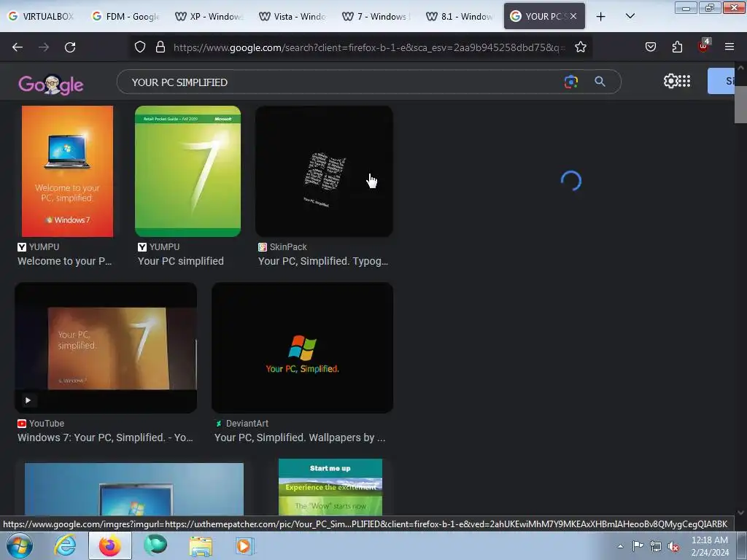The image size is (747, 560).
Task: Click the muted volume tray icon
Action: pos(673,547)
